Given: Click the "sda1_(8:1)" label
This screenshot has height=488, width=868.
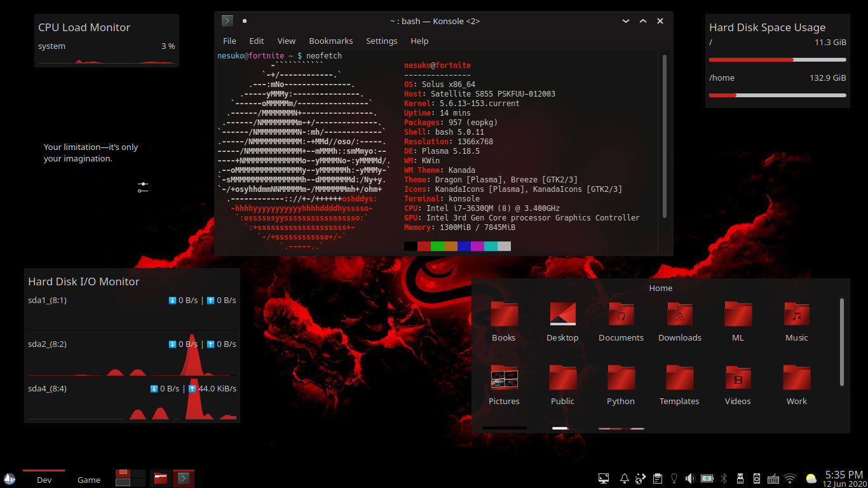Looking at the screenshot, I should pyautogui.click(x=48, y=300).
